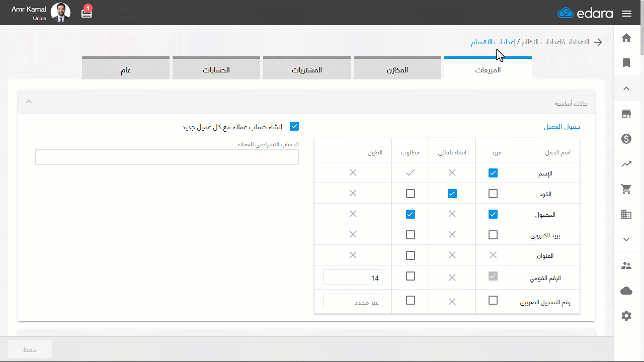Open الحساب الافتراضي للعملاء combo field

(167, 157)
